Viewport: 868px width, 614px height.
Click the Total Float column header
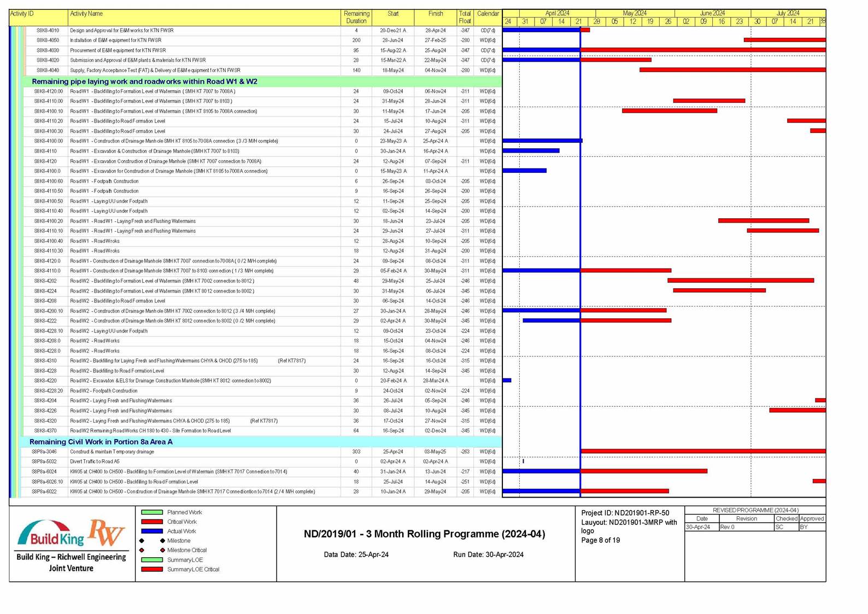tap(464, 17)
